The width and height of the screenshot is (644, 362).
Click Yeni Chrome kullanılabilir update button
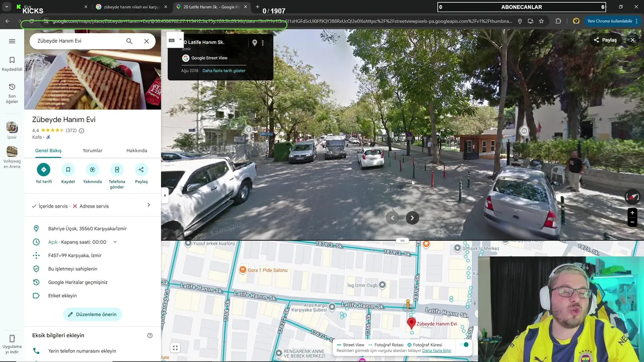pos(612,21)
